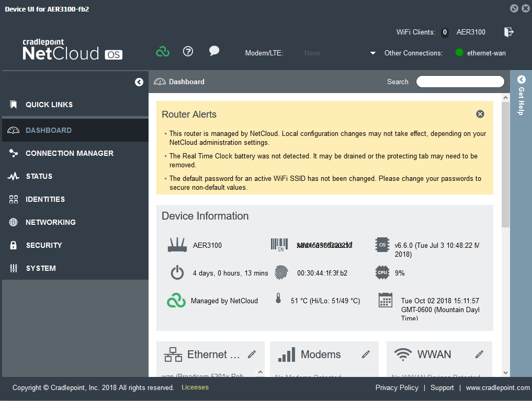Click the uptime text 4 days, 0 hours
The height and width of the screenshot is (401, 532).
coord(230,273)
